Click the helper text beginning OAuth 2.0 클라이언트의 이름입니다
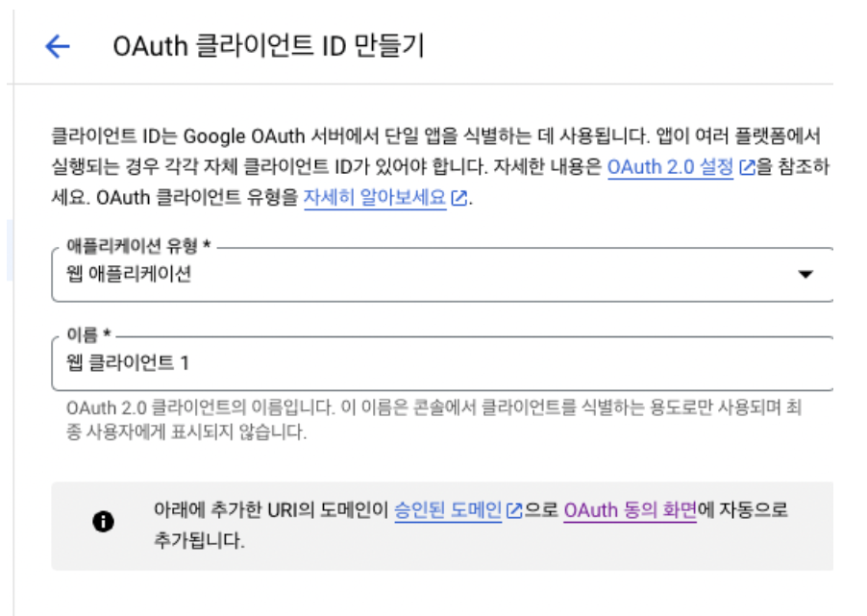The image size is (867, 616). tap(434, 420)
